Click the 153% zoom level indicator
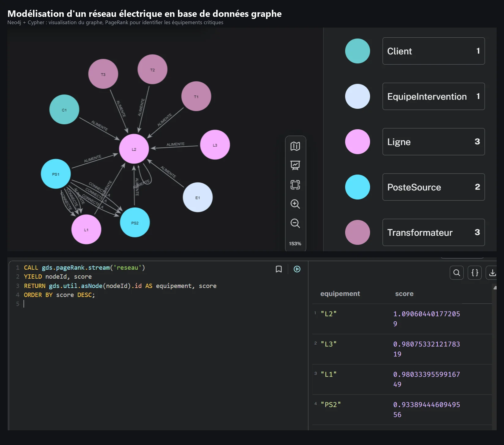This screenshot has width=504, height=445. point(295,244)
